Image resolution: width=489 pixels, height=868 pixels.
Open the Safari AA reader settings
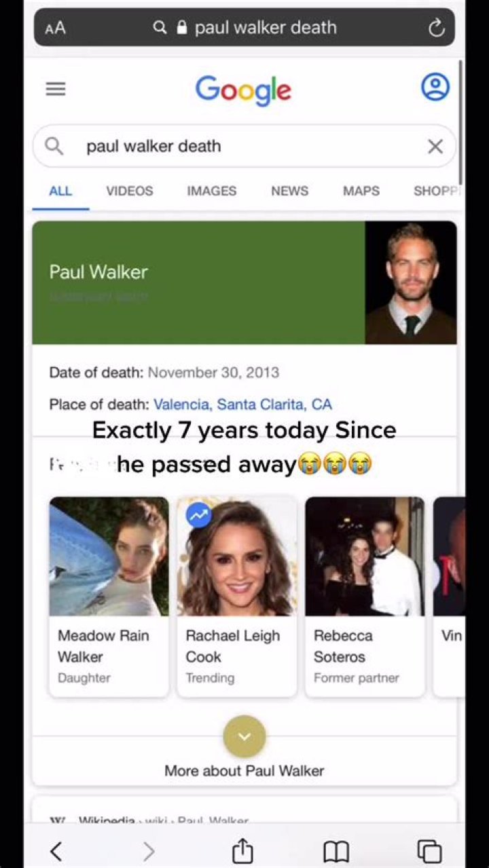(x=56, y=28)
